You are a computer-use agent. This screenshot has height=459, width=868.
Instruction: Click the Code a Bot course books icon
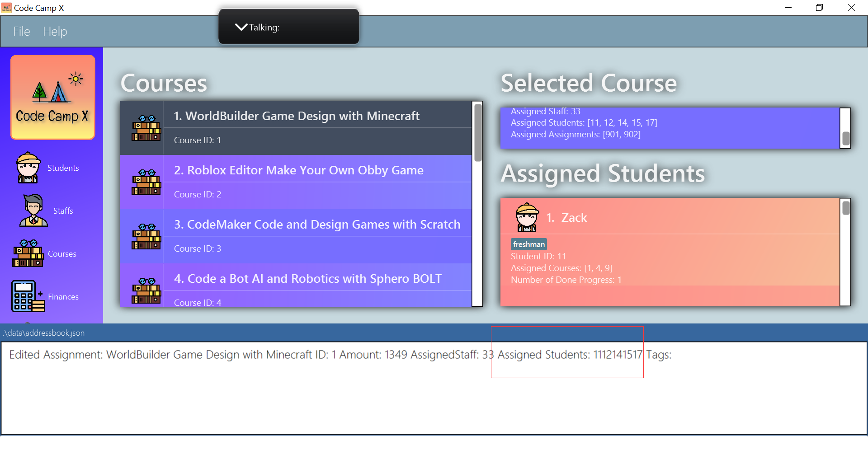coord(146,291)
